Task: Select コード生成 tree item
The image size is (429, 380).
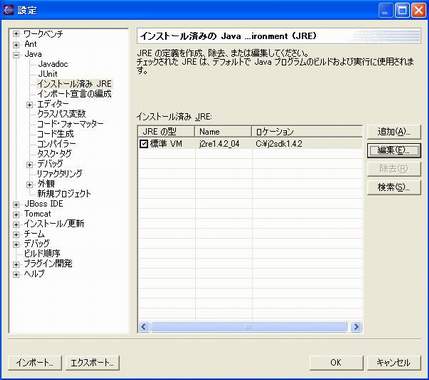Action: point(55,134)
